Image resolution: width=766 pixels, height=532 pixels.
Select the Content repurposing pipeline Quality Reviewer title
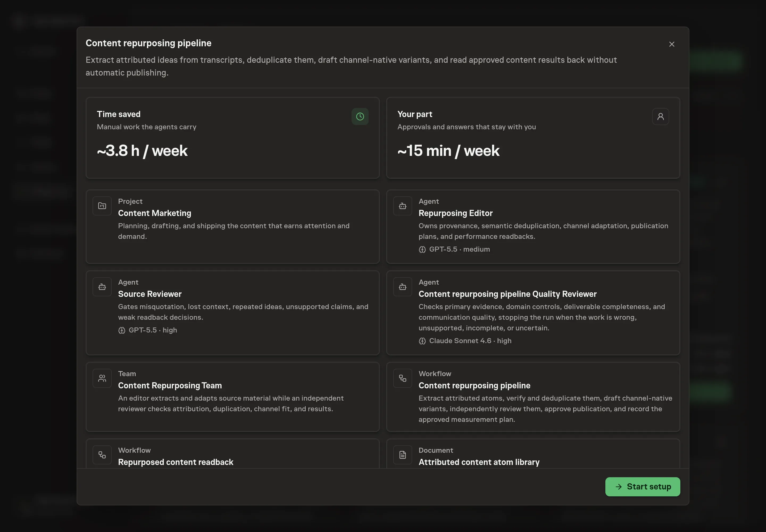click(x=507, y=294)
